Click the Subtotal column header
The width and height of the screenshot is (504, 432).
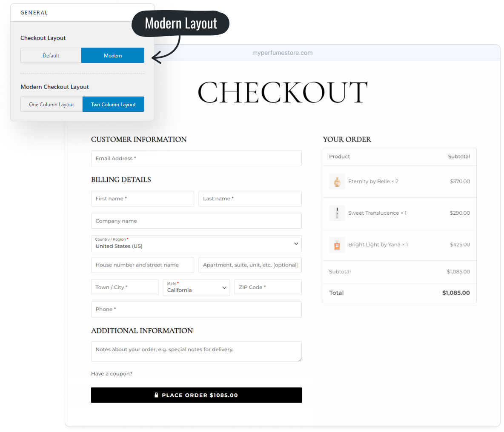tap(459, 156)
